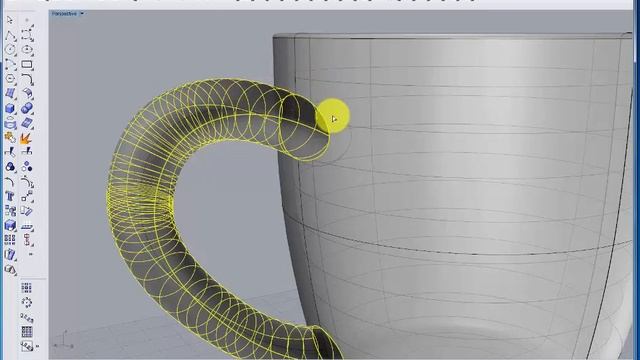Choose Array along curve in the flyout

click(27, 317)
